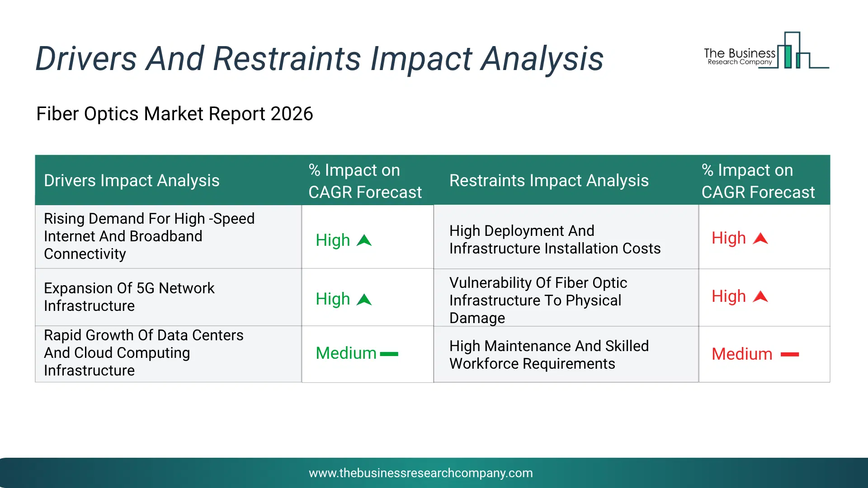Click % Impact on CAGR header next to Drivers

(365, 181)
